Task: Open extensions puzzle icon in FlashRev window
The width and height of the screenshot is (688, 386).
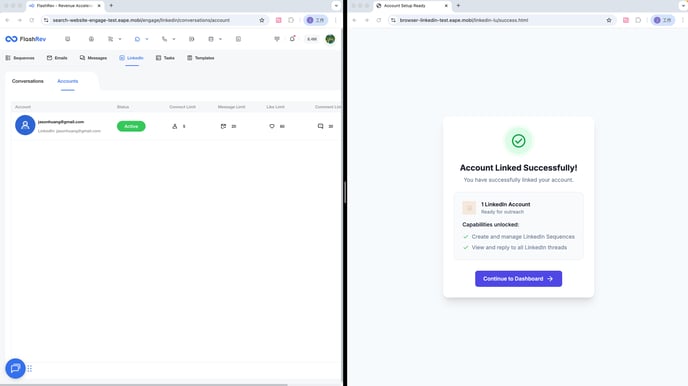Action: (291, 20)
